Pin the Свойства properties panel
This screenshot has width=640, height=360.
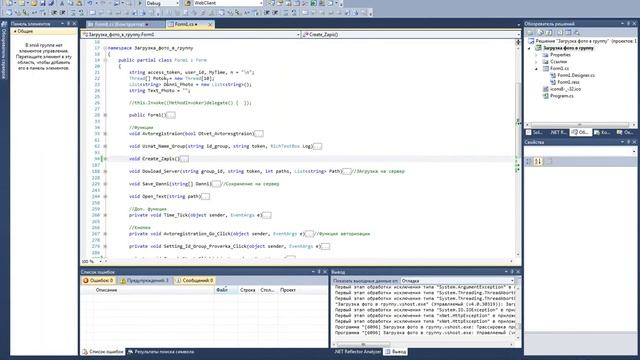click(x=629, y=142)
